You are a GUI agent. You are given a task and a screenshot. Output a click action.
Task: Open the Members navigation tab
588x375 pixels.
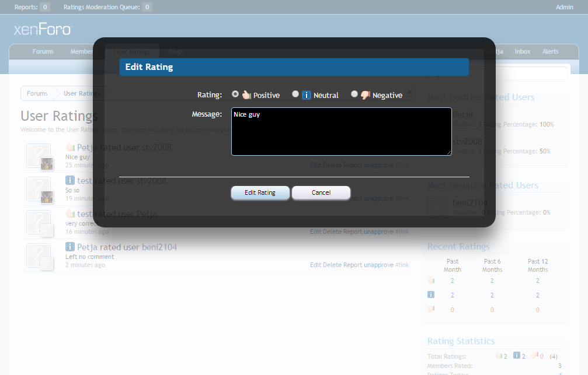(x=83, y=52)
